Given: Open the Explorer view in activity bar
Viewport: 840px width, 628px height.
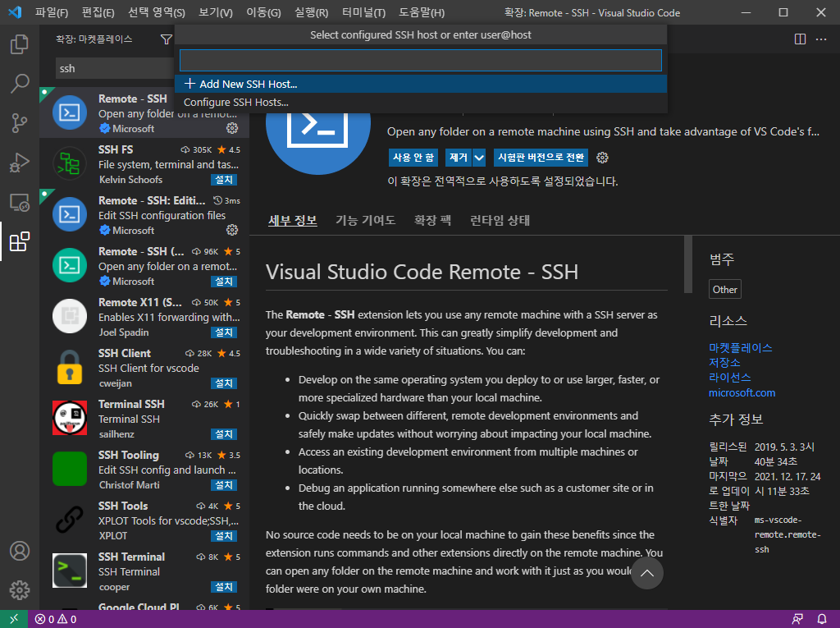Looking at the screenshot, I should [20, 44].
